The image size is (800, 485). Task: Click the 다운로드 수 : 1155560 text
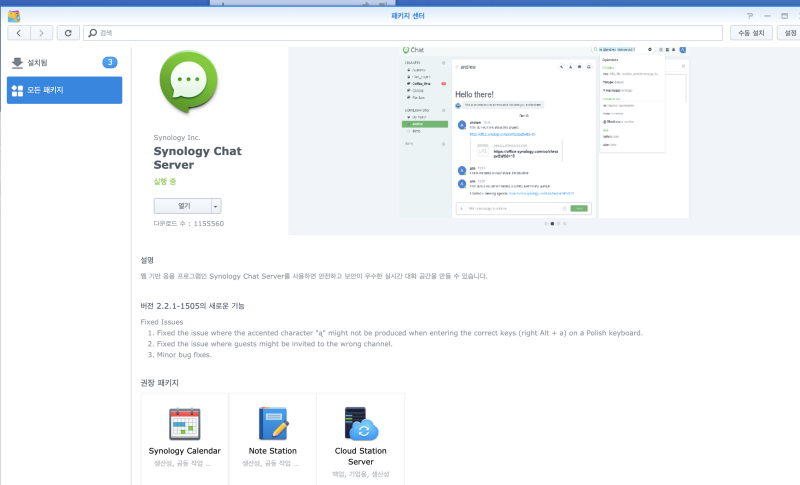click(189, 223)
